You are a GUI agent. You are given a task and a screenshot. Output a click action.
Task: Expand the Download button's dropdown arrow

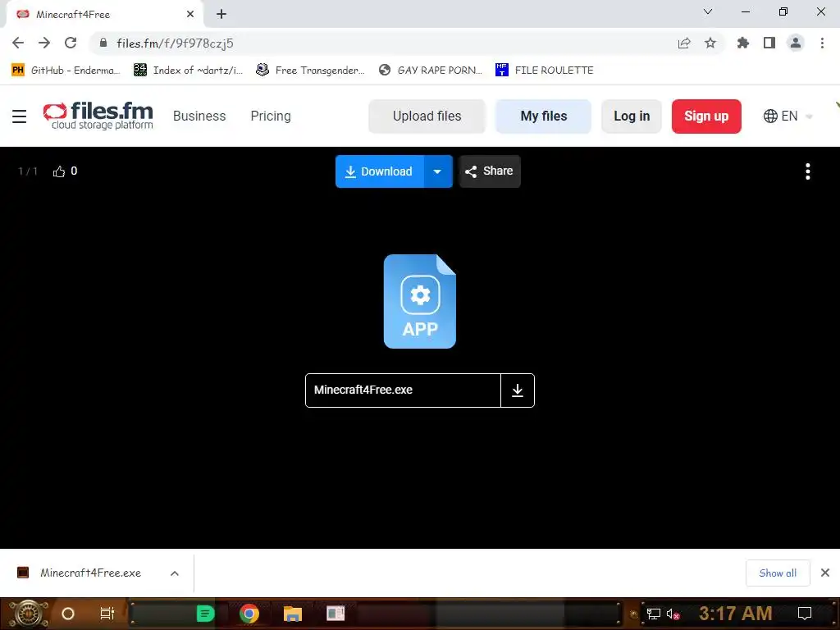(438, 171)
